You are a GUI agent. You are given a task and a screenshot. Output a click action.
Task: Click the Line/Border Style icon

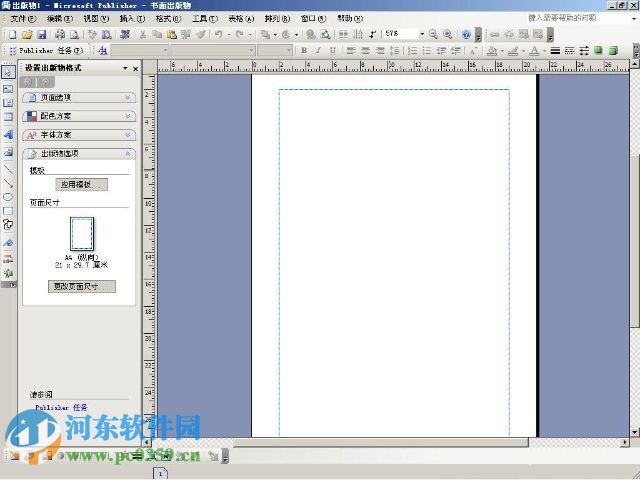pyautogui.click(x=555, y=51)
